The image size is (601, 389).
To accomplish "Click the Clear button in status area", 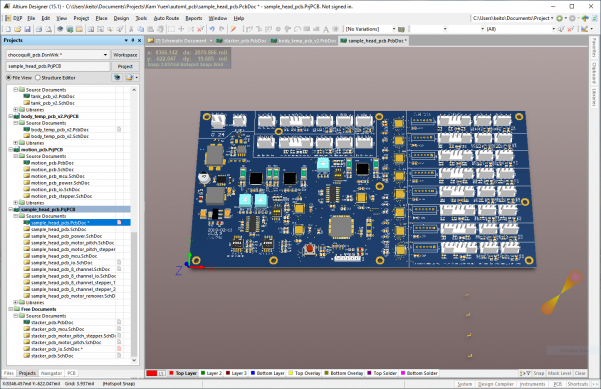I will (x=580, y=373).
